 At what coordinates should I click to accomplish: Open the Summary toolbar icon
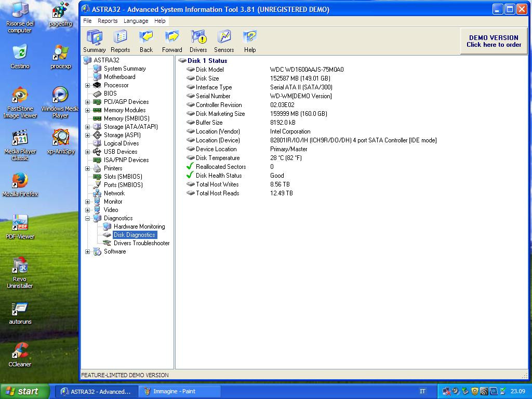(x=94, y=41)
